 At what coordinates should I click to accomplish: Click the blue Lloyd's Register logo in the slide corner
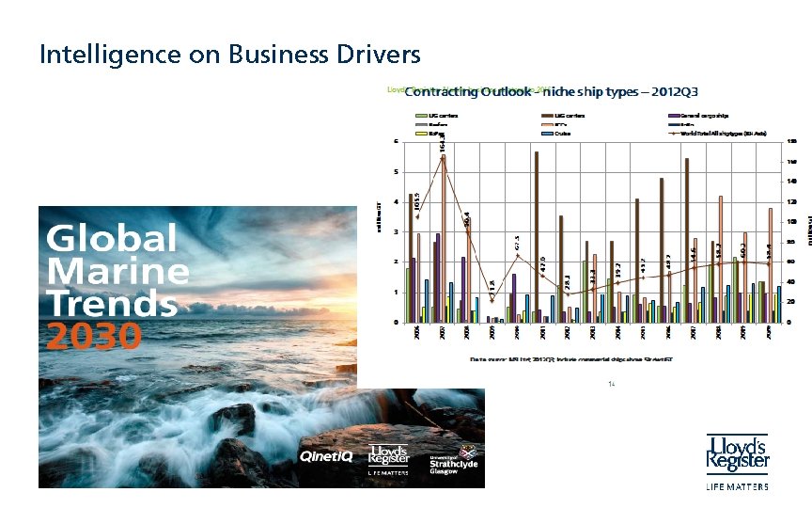[738, 453]
